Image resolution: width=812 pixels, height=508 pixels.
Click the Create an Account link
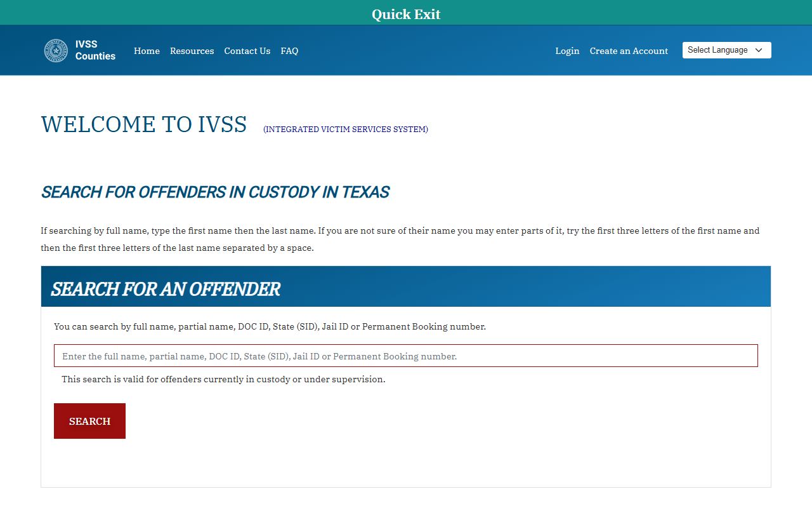click(x=629, y=51)
